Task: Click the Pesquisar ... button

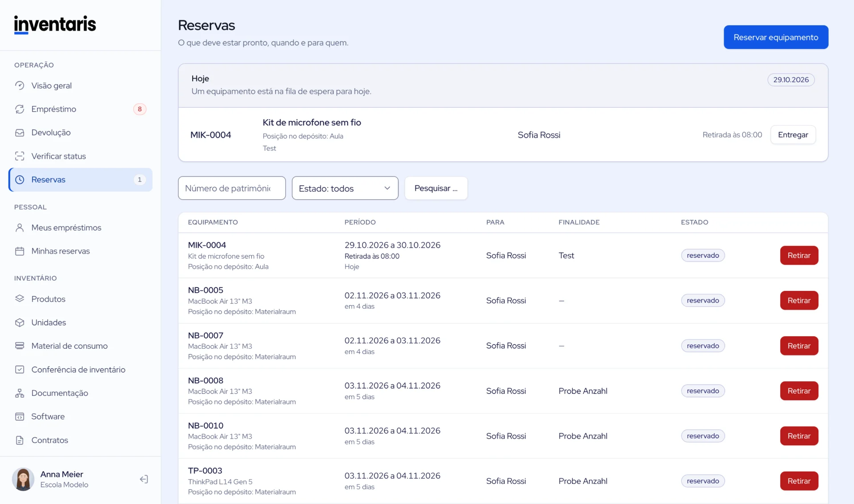Action: pos(436,188)
